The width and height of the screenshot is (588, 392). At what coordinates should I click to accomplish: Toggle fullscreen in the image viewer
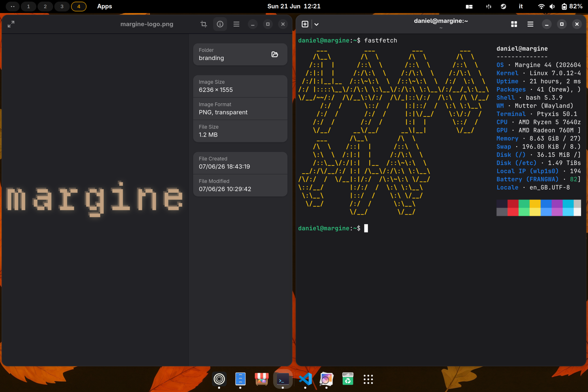11,24
